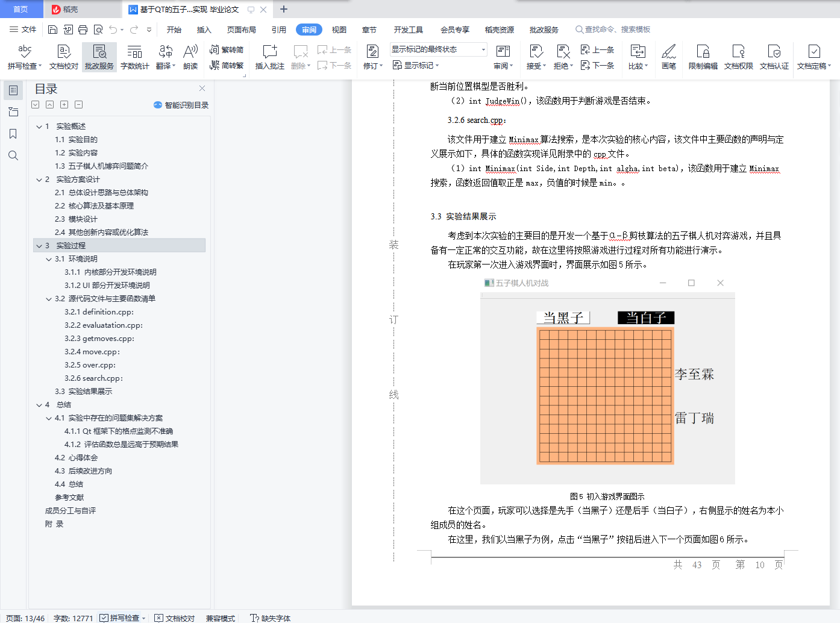Image resolution: width=840 pixels, height=623 pixels.
Task: Switch to the 开始 ribbon tab
Action: click(174, 30)
